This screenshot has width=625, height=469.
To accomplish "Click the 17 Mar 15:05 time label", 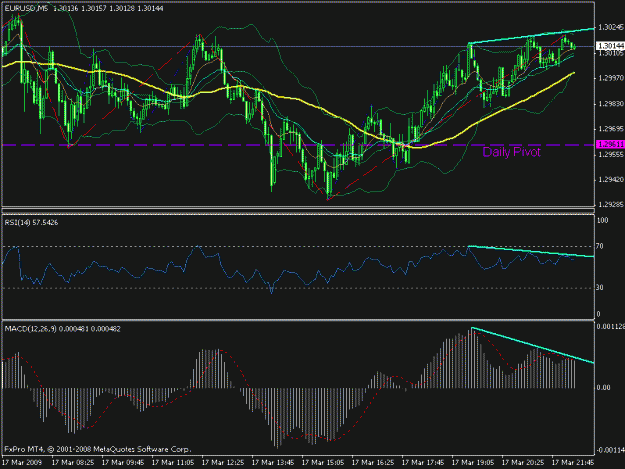I will [x=323, y=463].
